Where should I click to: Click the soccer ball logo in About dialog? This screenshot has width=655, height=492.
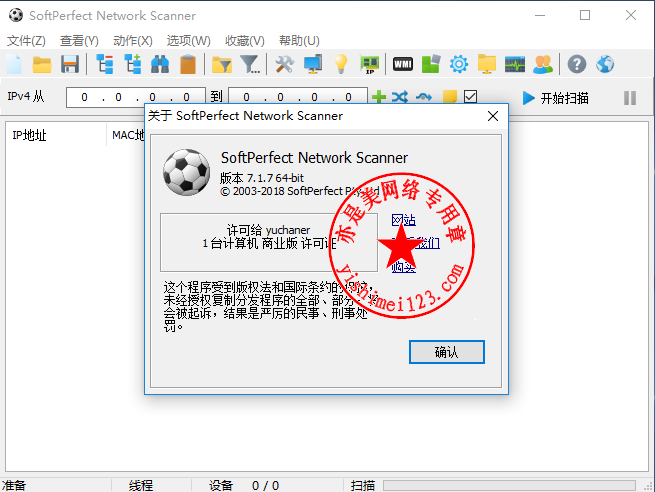(x=186, y=172)
